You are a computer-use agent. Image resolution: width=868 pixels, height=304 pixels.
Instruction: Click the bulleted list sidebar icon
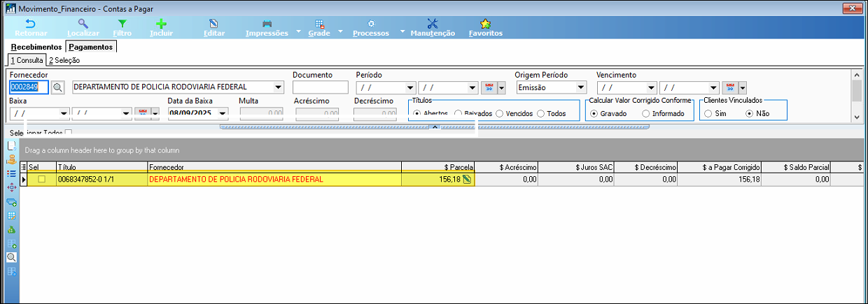11,173
